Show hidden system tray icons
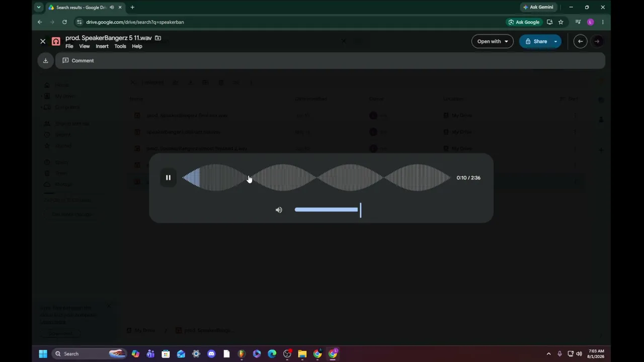The image size is (644, 362). click(x=548, y=354)
